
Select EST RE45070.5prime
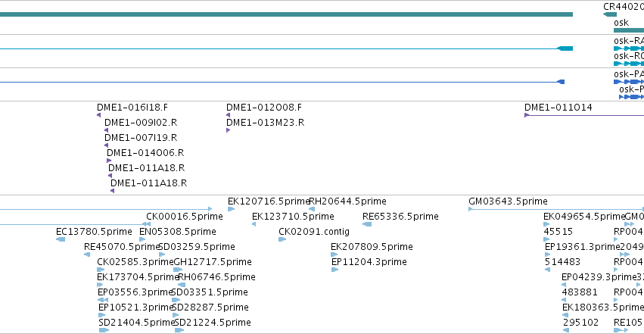point(121,247)
